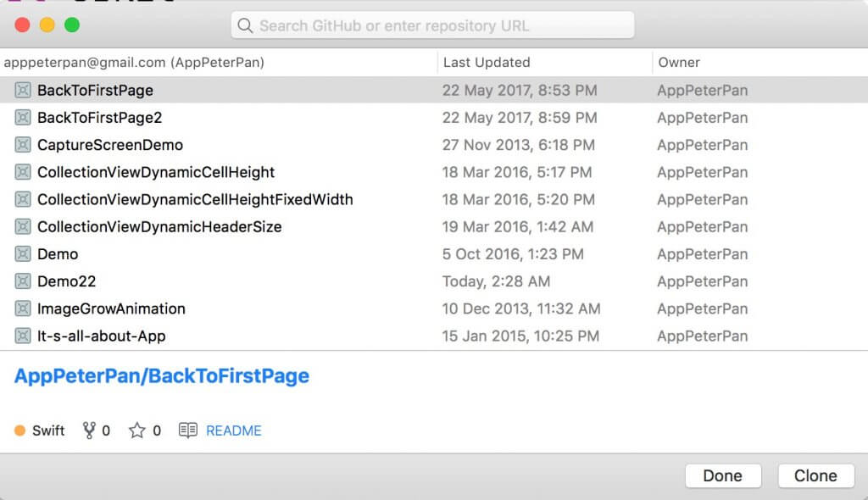
Task: Click the AppPeterPan owner in Demo22 row
Action: [x=703, y=281]
